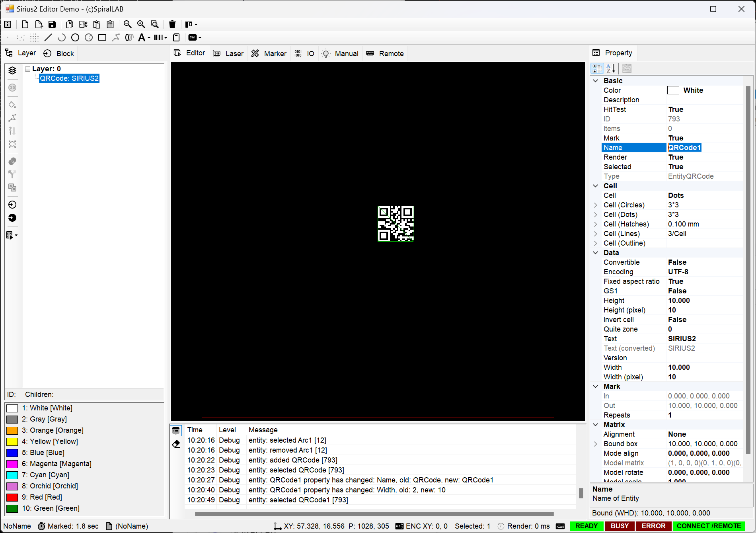This screenshot has width=756, height=533.
Task: Insert an SD card entity icon
Action: coord(176,37)
